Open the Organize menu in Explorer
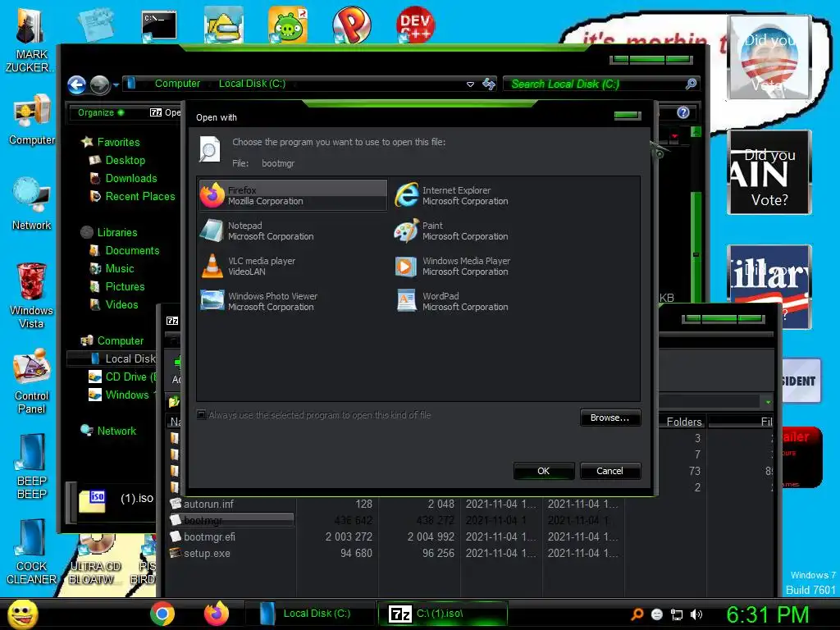This screenshot has width=840, height=630. pos(101,112)
